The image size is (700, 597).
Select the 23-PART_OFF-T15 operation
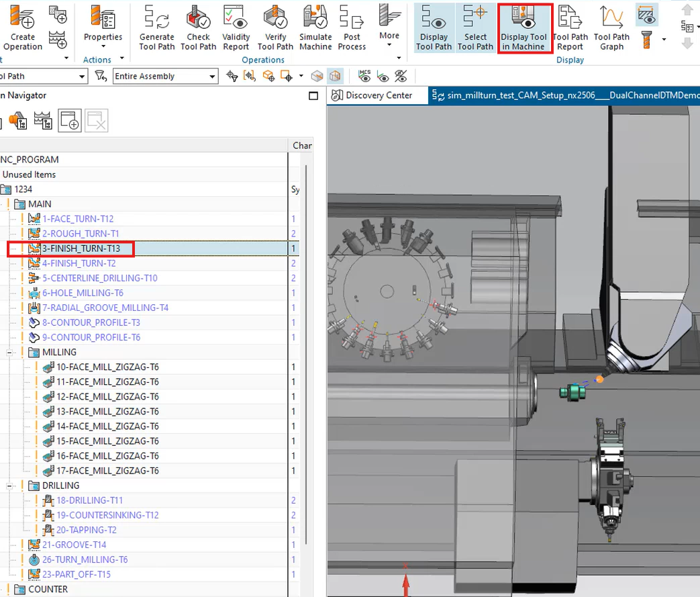tap(77, 574)
